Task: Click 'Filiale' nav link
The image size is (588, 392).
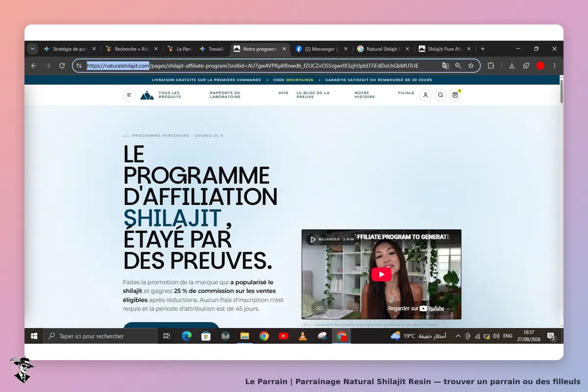Action: coord(406,93)
